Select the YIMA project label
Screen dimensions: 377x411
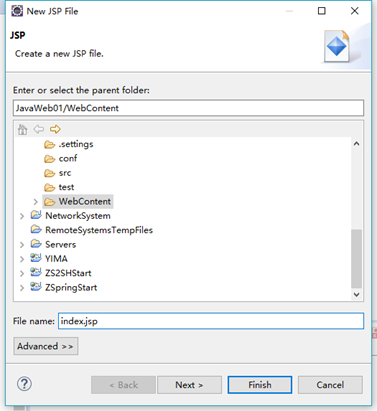[x=56, y=259]
